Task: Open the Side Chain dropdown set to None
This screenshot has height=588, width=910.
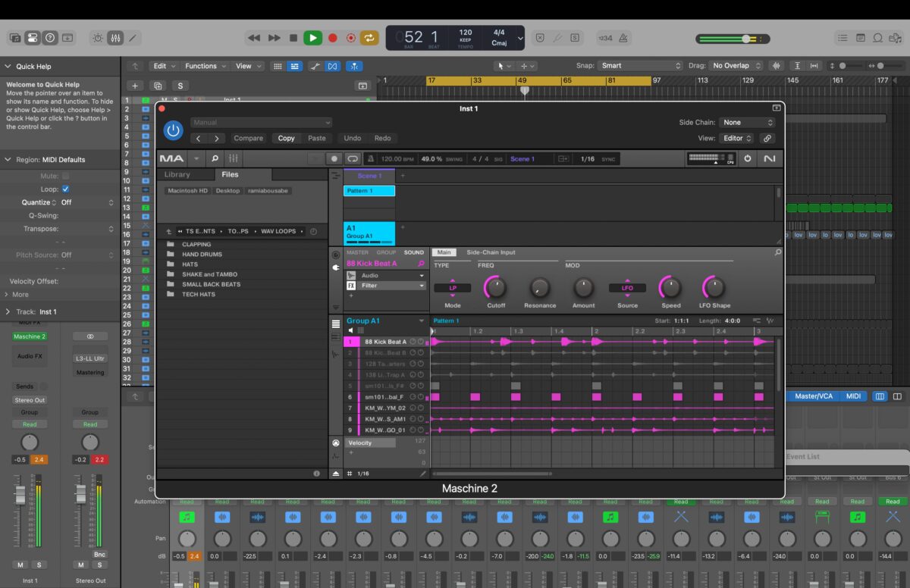Action: pos(747,121)
